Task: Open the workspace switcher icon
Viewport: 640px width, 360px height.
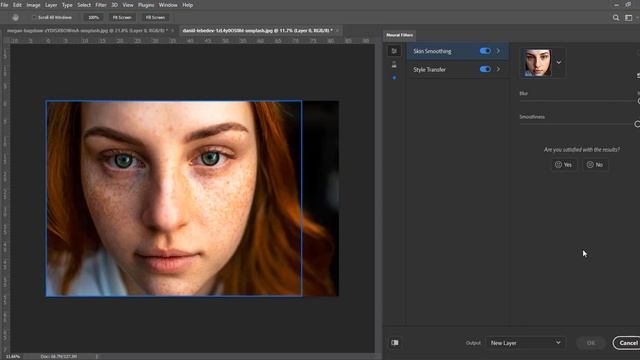Action: coord(629,18)
